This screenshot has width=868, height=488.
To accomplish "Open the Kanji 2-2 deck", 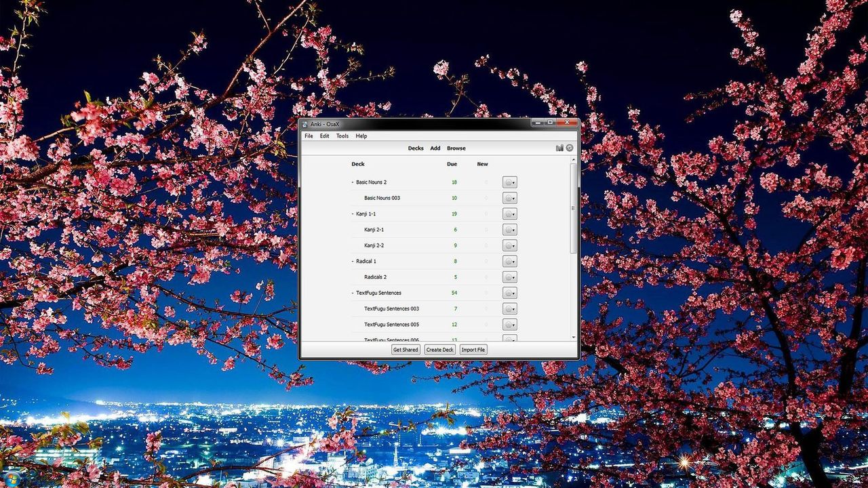I will pos(374,245).
